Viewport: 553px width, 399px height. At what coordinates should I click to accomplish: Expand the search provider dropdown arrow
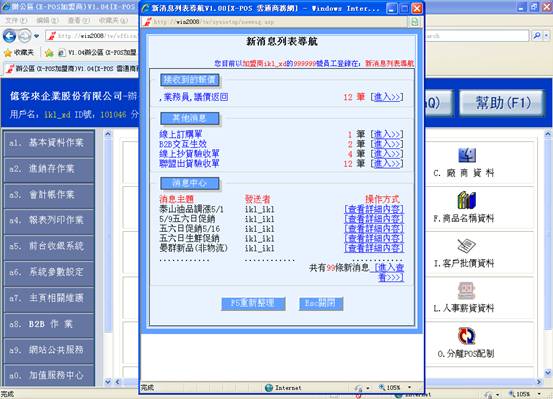(547, 36)
